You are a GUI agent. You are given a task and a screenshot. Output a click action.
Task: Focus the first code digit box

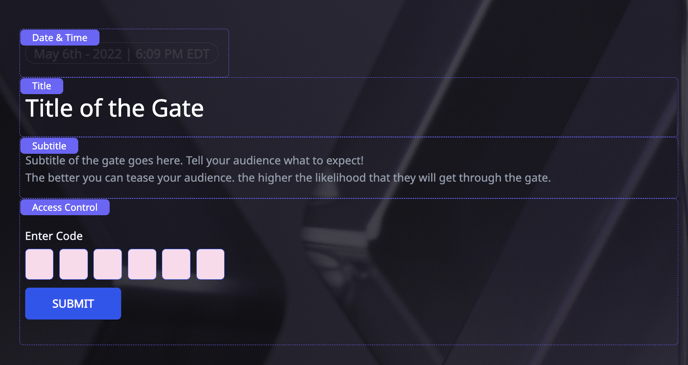click(39, 264)
